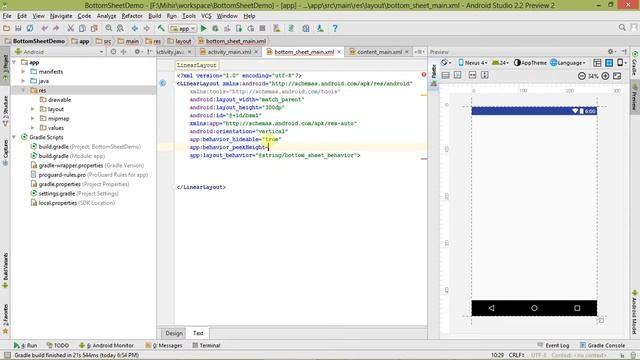Switch to the activity_main.xml tab
The height and width of the screenshot is (360, 640).
click(229, 52)
